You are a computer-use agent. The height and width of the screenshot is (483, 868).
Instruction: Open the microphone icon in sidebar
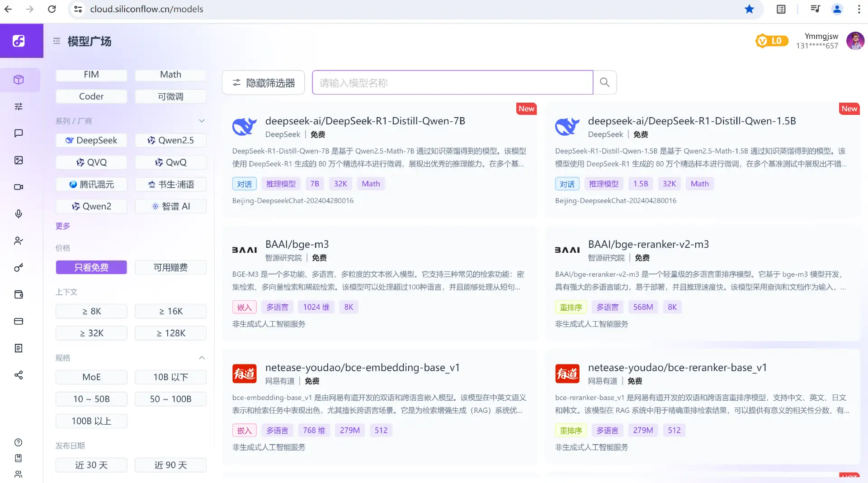tap(19, 214)
